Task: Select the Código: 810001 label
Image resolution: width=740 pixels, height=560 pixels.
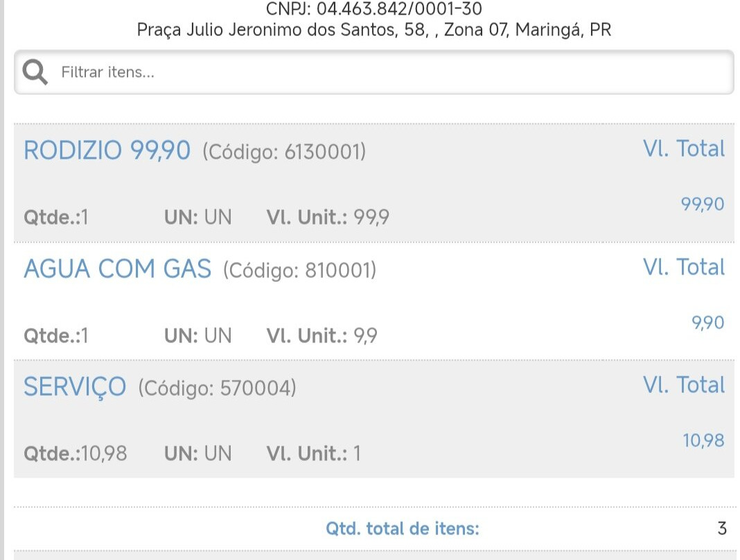Action: pos(299,270)
